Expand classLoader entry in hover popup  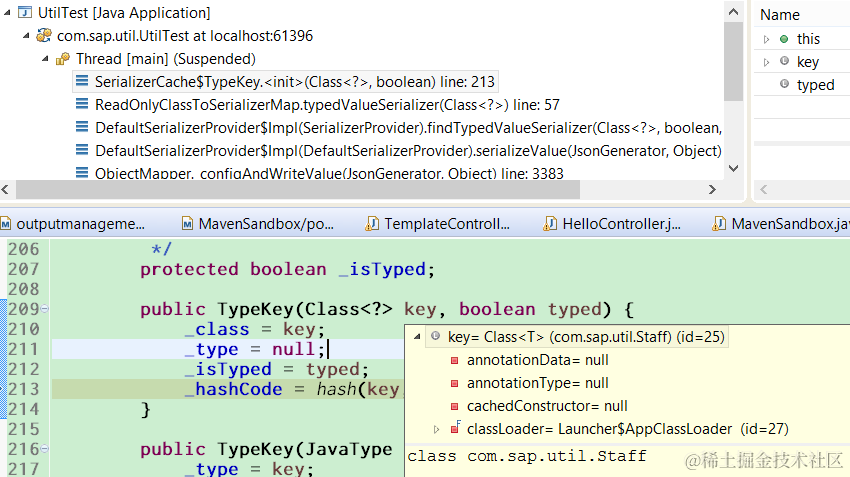(436, 429)
